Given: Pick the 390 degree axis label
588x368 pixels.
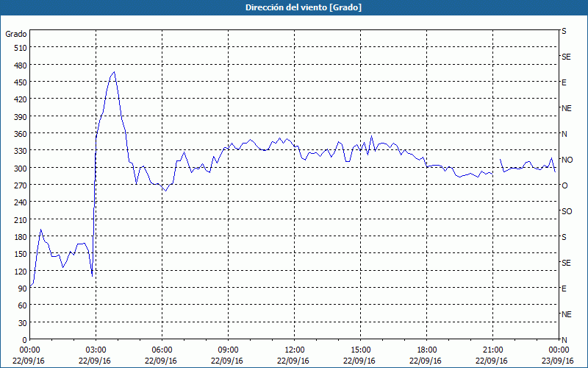Looking at the screenshot, I should [x=21, y=117].
